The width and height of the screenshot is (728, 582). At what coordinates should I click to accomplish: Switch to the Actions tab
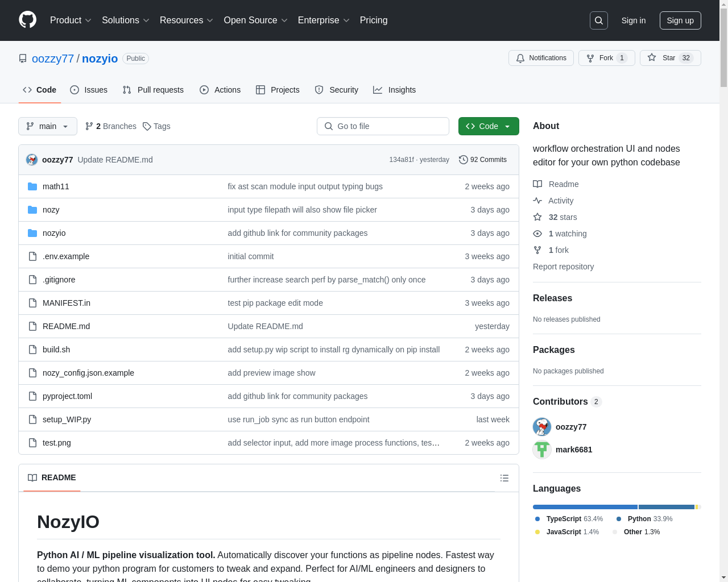coord(220,90)
